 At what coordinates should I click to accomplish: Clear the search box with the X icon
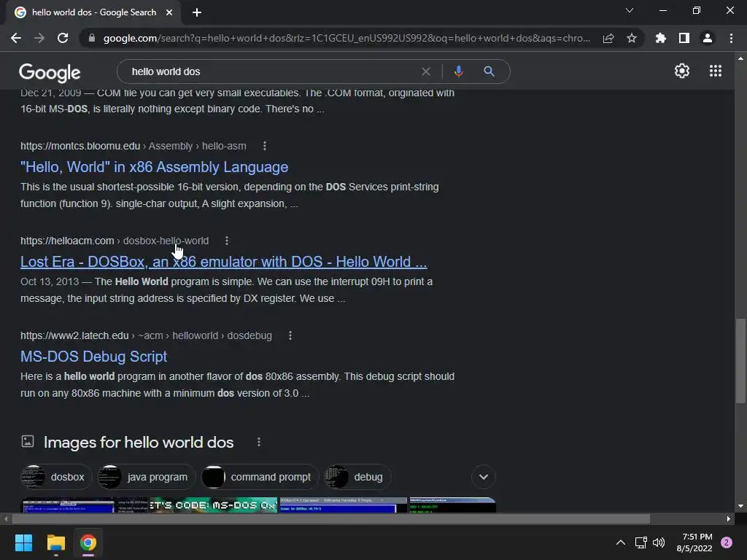coord(426,71)
